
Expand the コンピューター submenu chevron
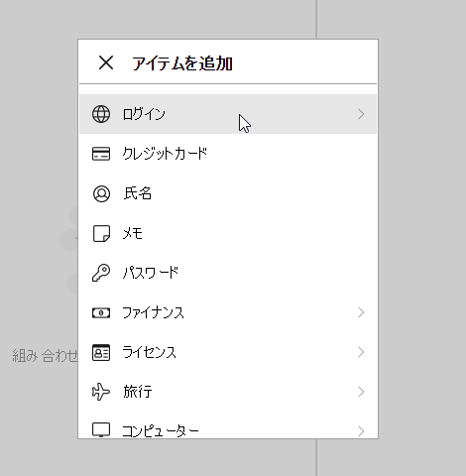click(x=361, y=431)
